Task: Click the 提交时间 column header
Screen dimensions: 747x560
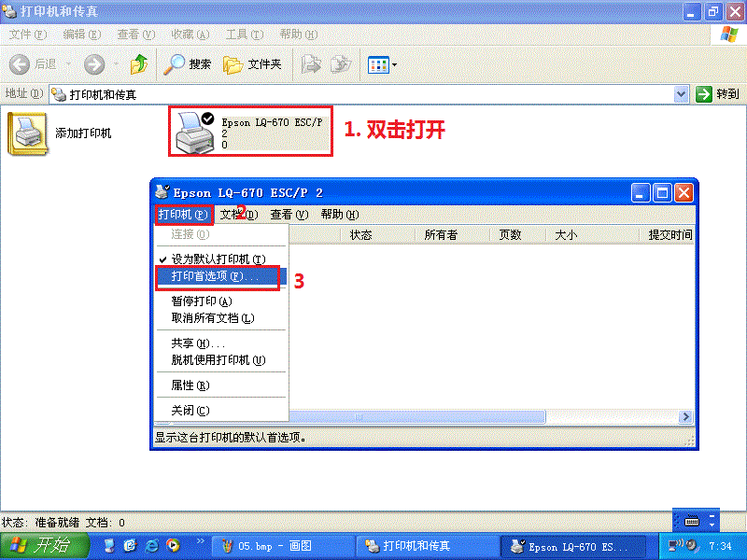Action: click(x=667, y=235)
